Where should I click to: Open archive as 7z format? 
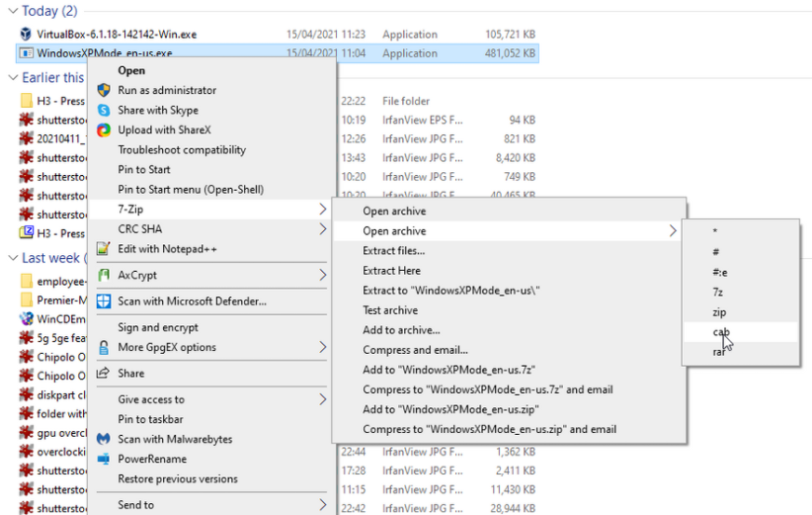(718, 292)
